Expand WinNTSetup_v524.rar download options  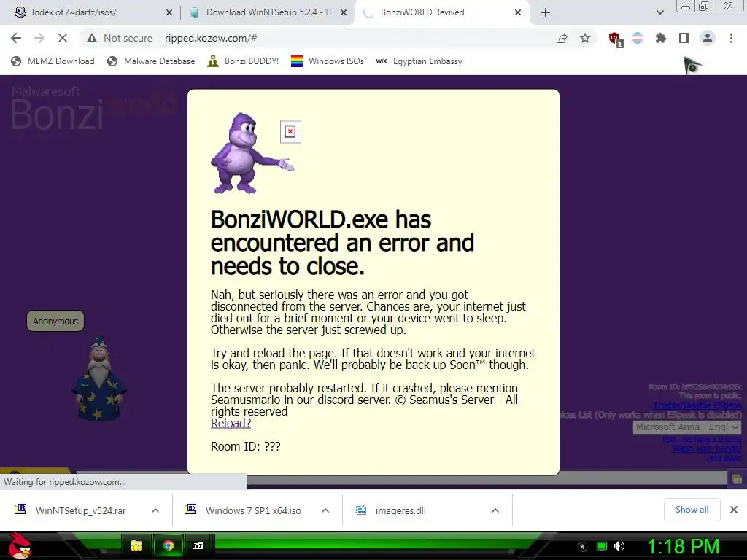[155, 510]
